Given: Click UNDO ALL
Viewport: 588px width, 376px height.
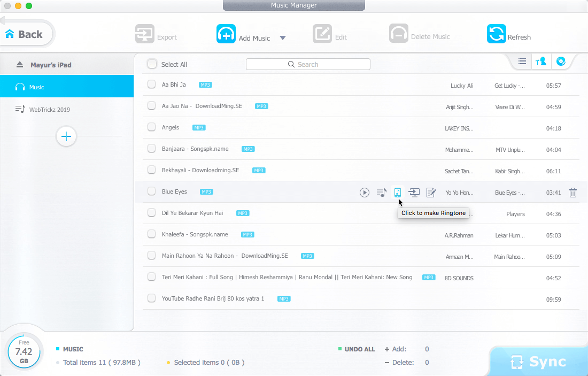Looking at the screenshot, I should point(360,349).
